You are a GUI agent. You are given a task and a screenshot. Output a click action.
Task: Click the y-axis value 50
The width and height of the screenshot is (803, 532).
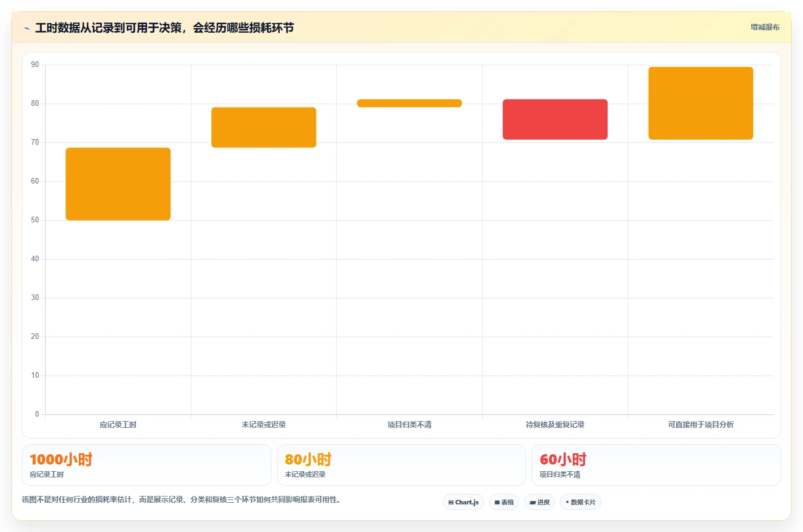[35, 220]
